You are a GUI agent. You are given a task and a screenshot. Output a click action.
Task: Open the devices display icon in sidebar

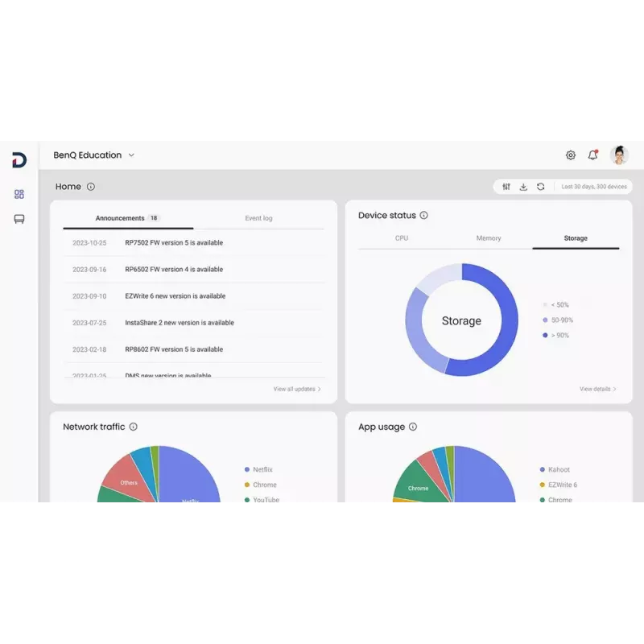(x=19, y=219)
